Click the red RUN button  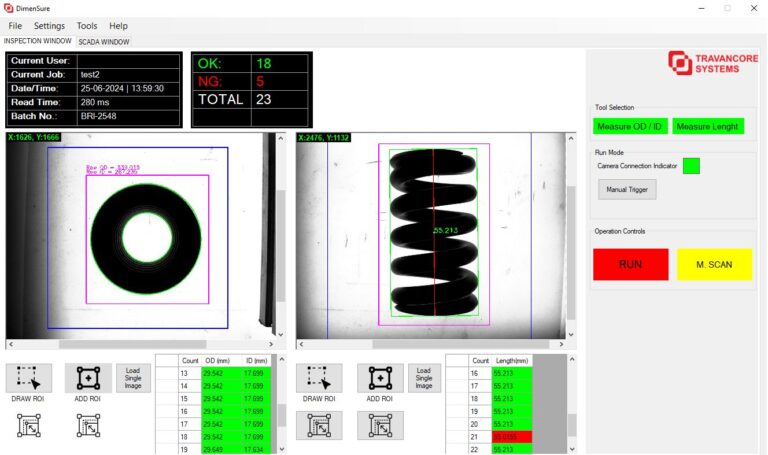pos(630,264)
